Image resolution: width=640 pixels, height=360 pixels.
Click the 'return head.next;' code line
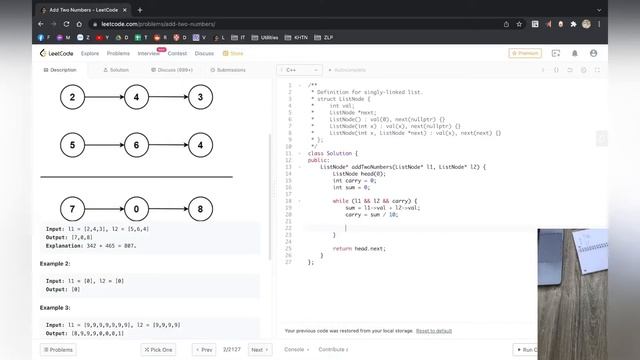pyautogui.click(x=359, y=249)
